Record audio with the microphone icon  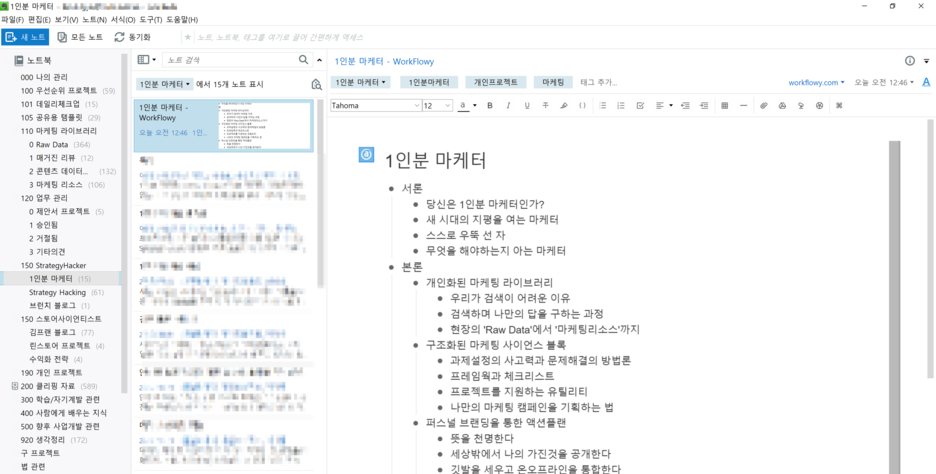tap(800, 106)
